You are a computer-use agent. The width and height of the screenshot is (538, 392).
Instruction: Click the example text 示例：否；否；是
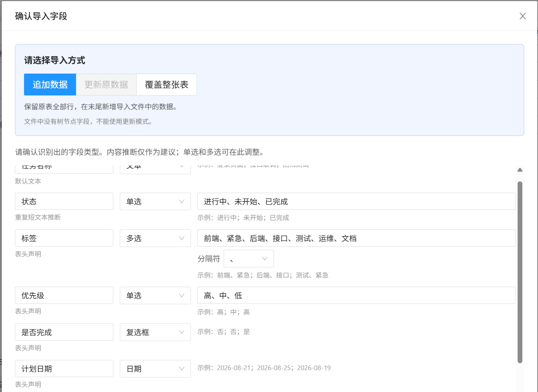point(224,332)
